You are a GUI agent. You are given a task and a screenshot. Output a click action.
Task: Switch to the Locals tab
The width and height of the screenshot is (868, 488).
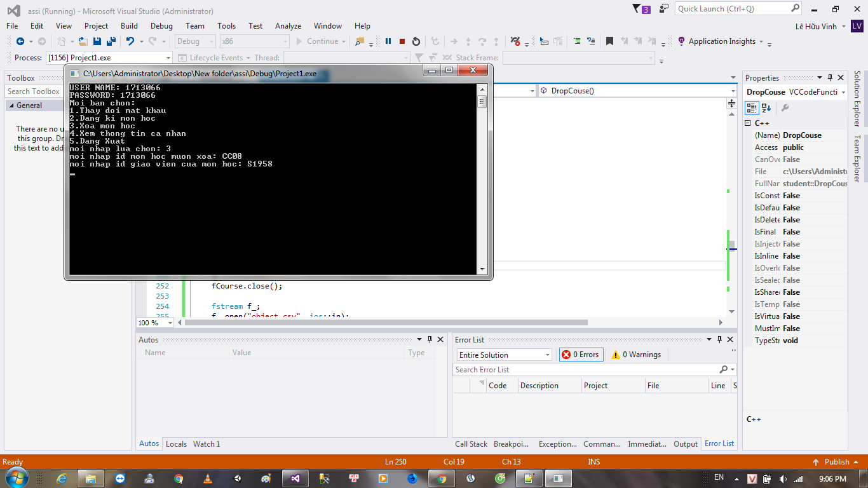click(176, 444)
